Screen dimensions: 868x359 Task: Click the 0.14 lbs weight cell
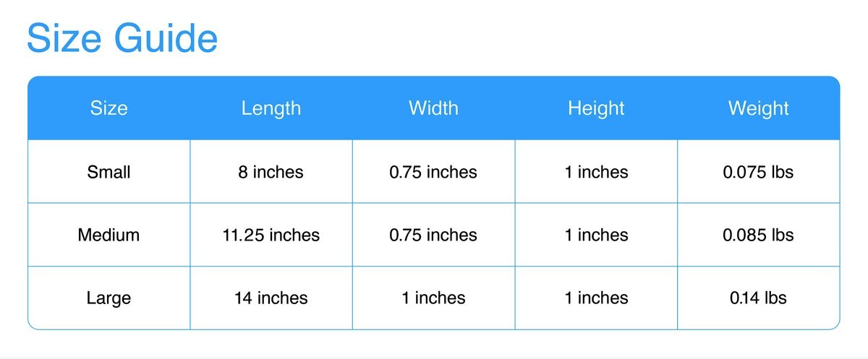tap(759, 298)
